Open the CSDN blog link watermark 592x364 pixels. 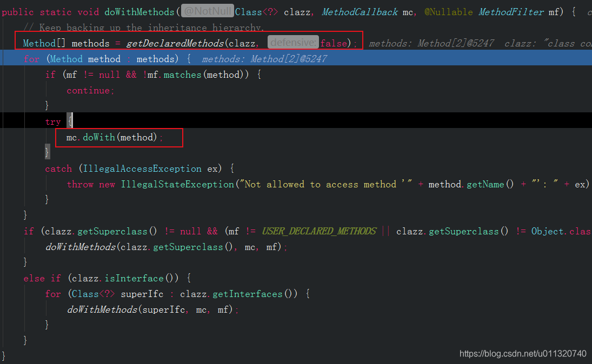click(522, 353)
